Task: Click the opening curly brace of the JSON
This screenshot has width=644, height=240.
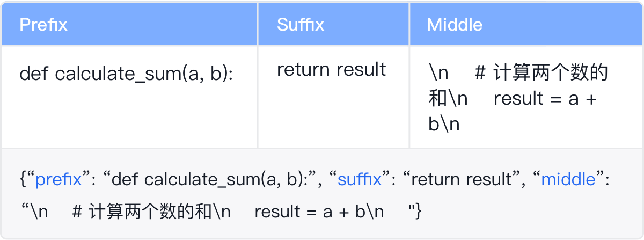Action: pos(23,179)
